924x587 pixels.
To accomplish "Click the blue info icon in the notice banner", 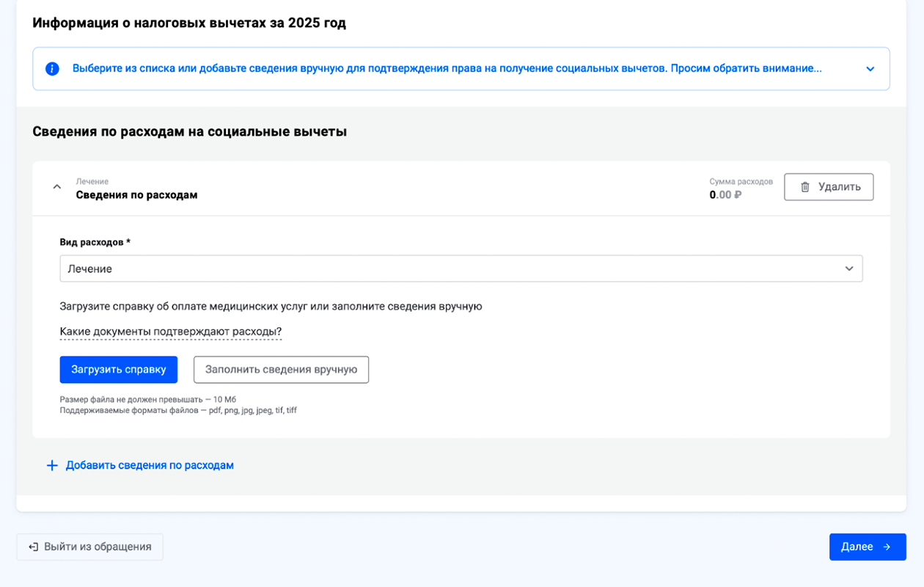I will 52,69.
